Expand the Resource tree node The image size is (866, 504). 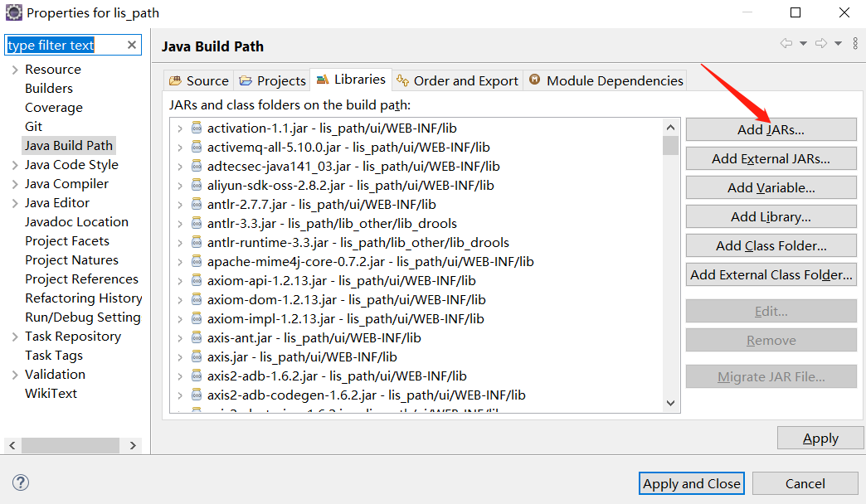tap(15, 70)
